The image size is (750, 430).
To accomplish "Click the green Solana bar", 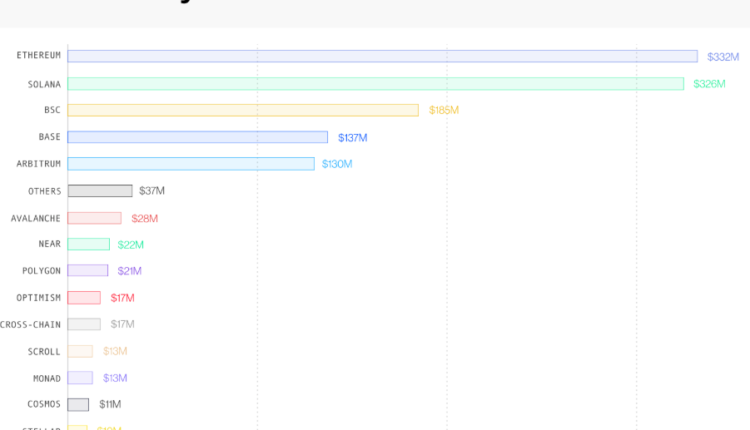I will (375, 84).
